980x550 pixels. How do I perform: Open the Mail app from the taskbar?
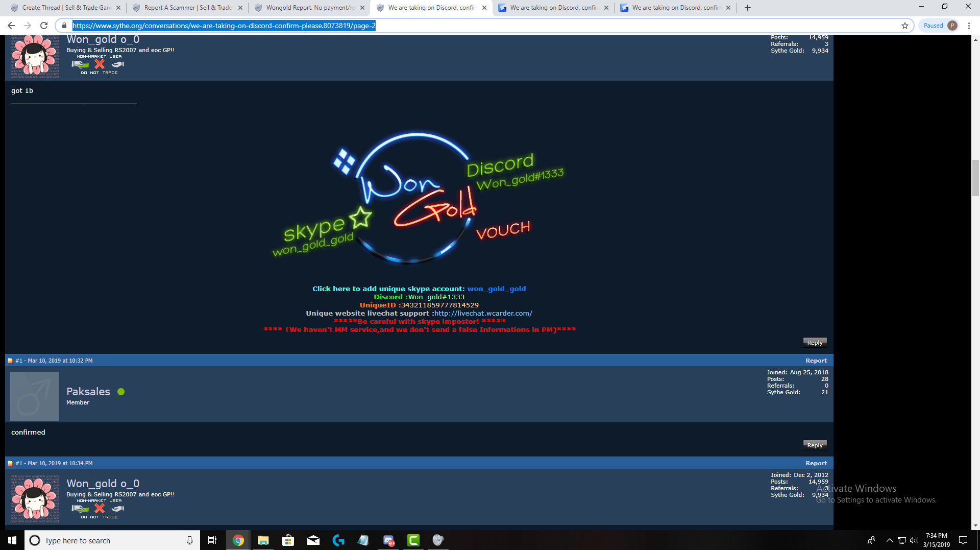tap(313, 540)
